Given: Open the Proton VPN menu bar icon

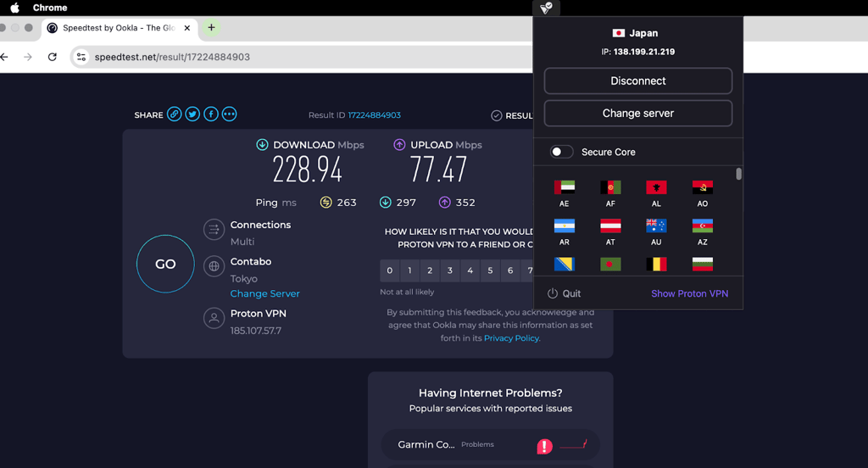Looking at the screenshot, I should (x=546, y=8).
